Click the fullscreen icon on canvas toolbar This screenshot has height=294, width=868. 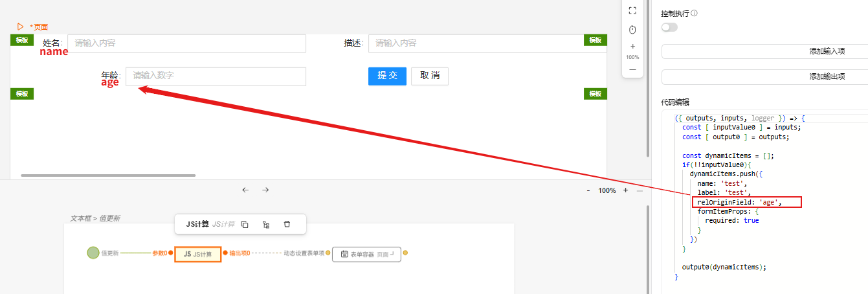[x=632, y=10]
